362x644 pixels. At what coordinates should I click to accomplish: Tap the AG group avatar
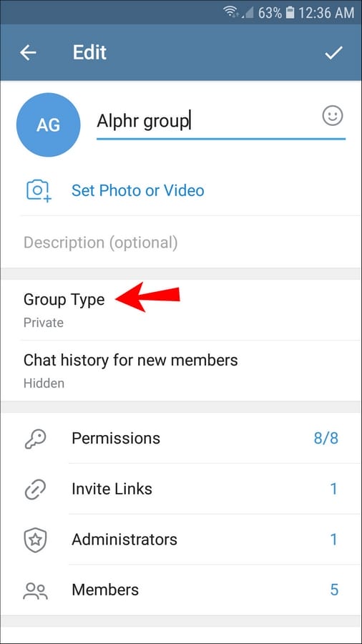click(49, 125)
